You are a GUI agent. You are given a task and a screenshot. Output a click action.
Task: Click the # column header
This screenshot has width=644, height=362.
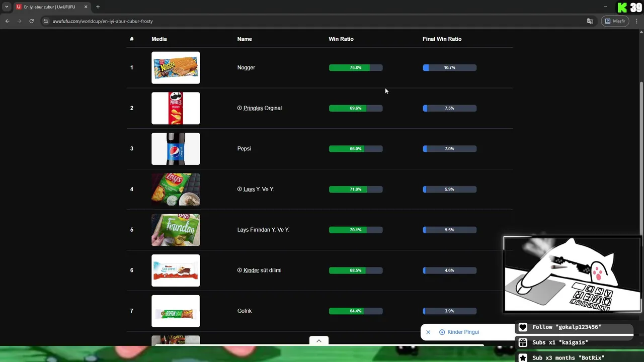[x=132, y=39]
